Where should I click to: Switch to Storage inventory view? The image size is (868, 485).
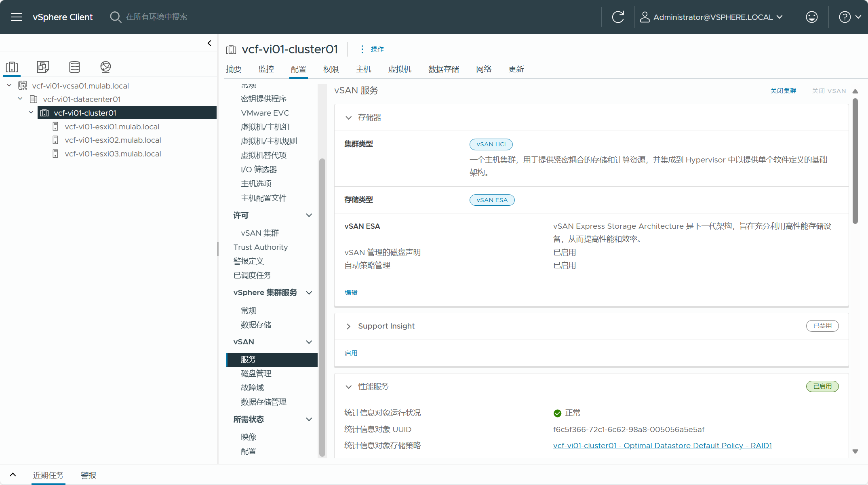click(74, 67)
